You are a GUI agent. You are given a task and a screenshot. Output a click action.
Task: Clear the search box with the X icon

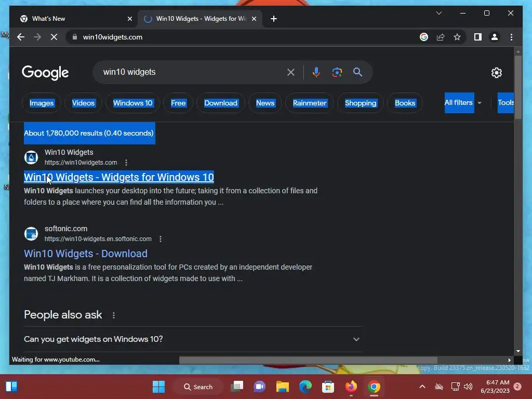291,72
